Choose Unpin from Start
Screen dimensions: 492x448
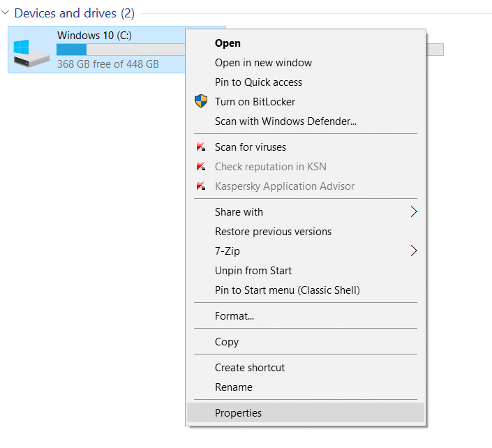click(x=305, y=270)
